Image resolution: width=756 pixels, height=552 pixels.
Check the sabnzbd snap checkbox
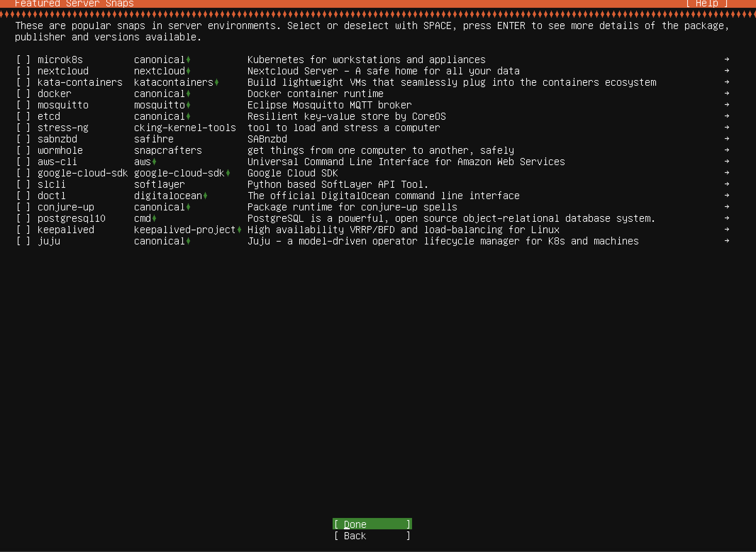click(x=23, y=139)
